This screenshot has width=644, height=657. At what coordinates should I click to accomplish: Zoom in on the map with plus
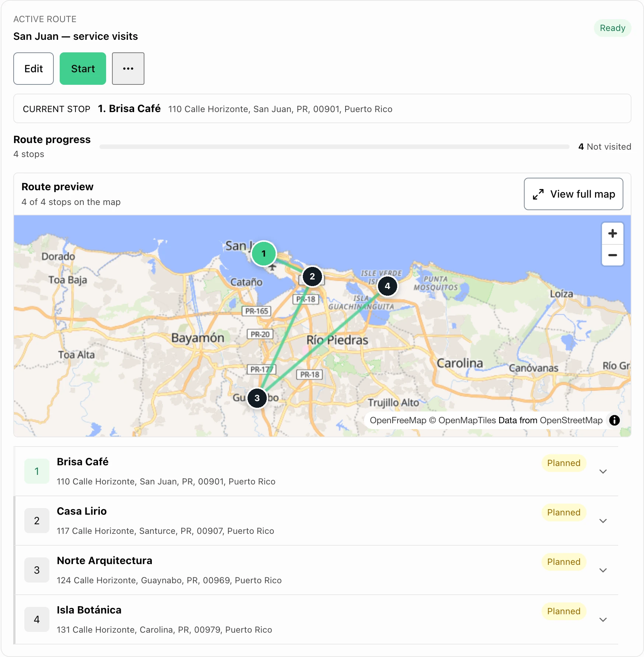tap(612, 233)
